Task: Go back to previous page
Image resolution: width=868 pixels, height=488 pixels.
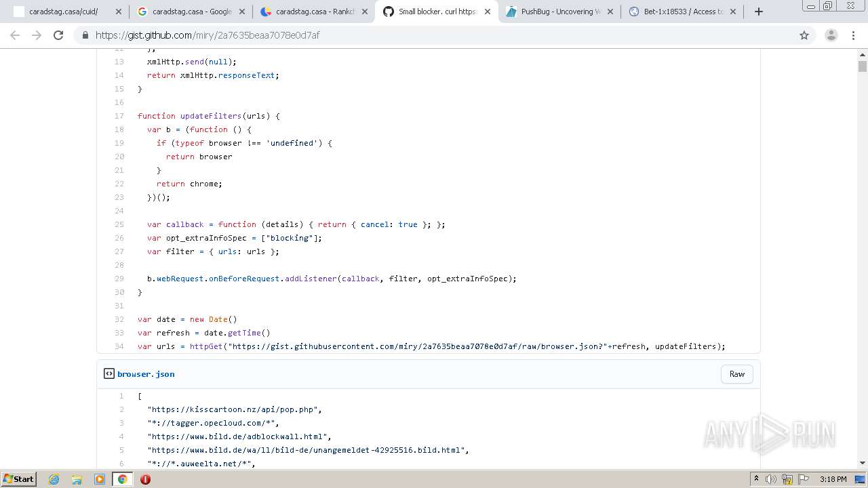Action: 15,35
